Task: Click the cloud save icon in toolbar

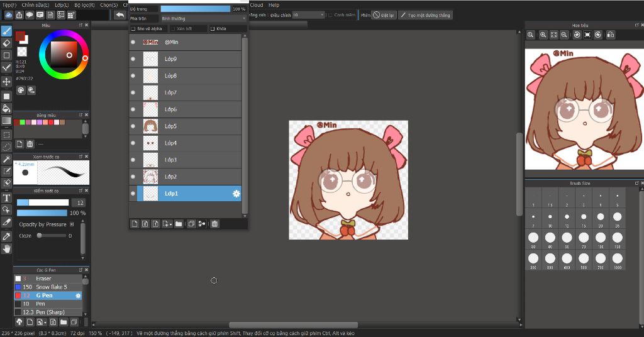Action: point(9,15)
